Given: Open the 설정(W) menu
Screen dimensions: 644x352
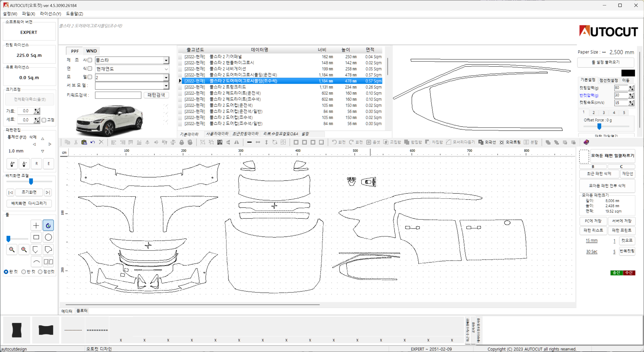Looking at the screenshot, I should coord(10,14).
